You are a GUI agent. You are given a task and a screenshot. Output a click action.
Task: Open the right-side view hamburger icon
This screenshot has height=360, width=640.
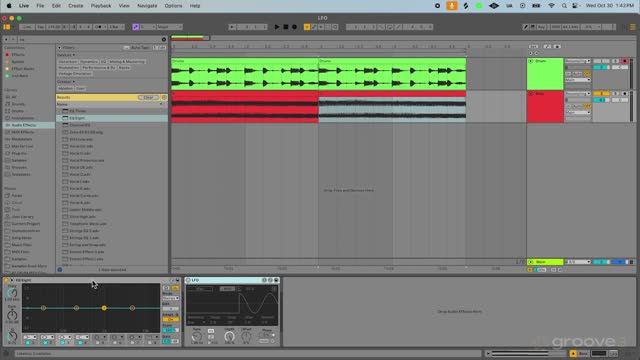click(632, 27)
